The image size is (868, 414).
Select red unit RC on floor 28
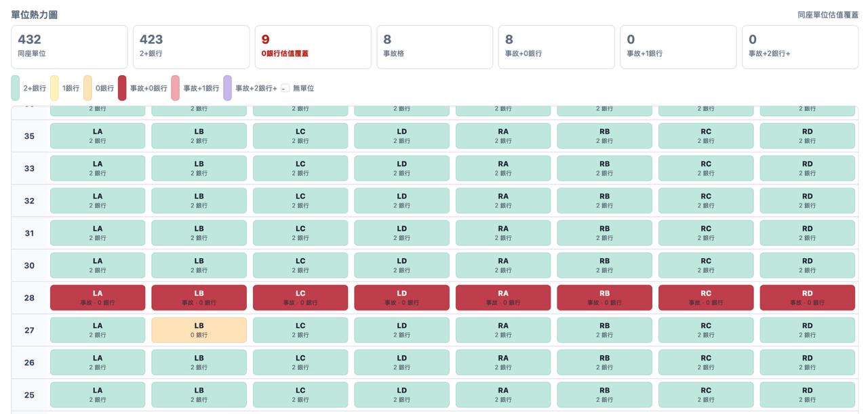tap(706, 297)
